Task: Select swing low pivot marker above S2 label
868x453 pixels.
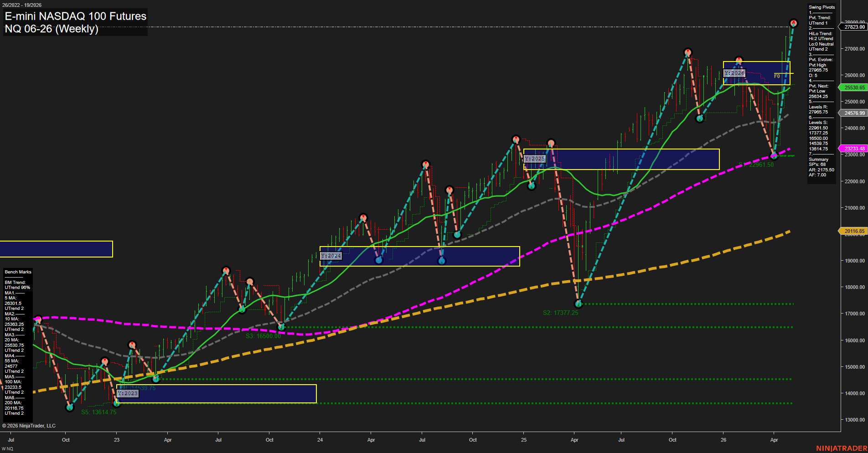Action: pyautogui.click(x=579, y=304)
